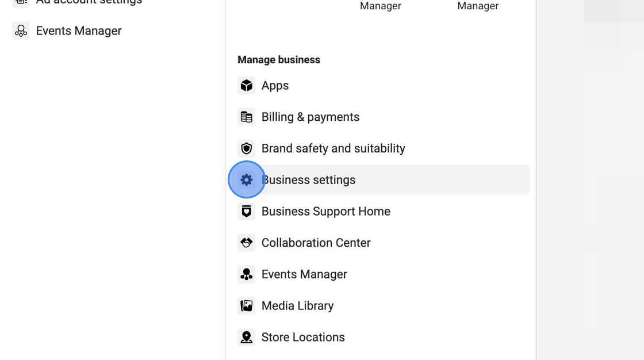644x360 pixels.
Task: Go to Brand safety and suitability
Action: tap(333, 148)
